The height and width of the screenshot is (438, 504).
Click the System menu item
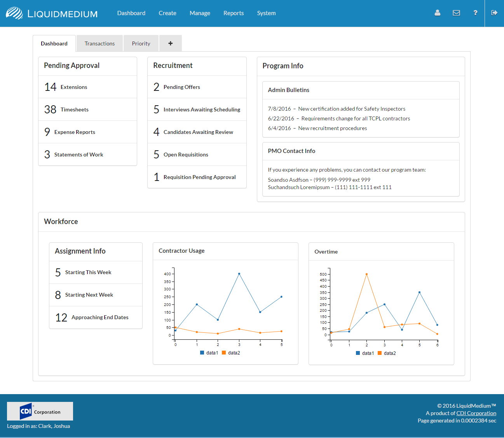(266, 13)
